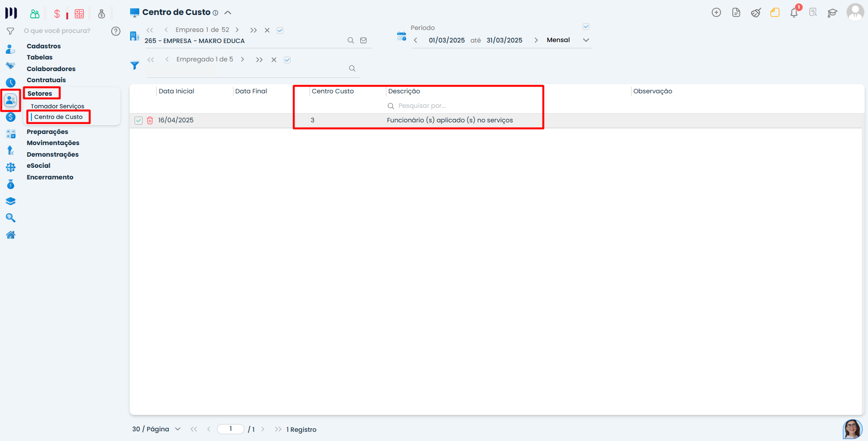Open the eSocial menu

(39, 166)
